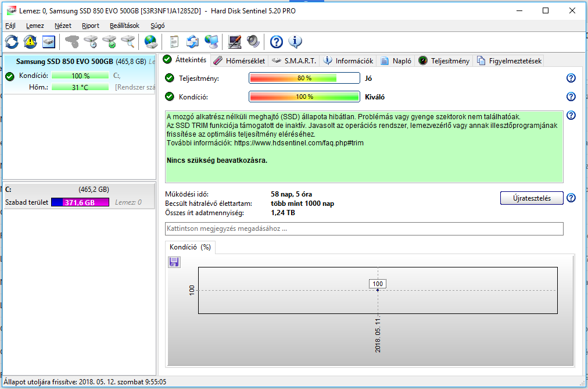
Task: Click the value 'több mint 1000 nap'
Action: 302,204
